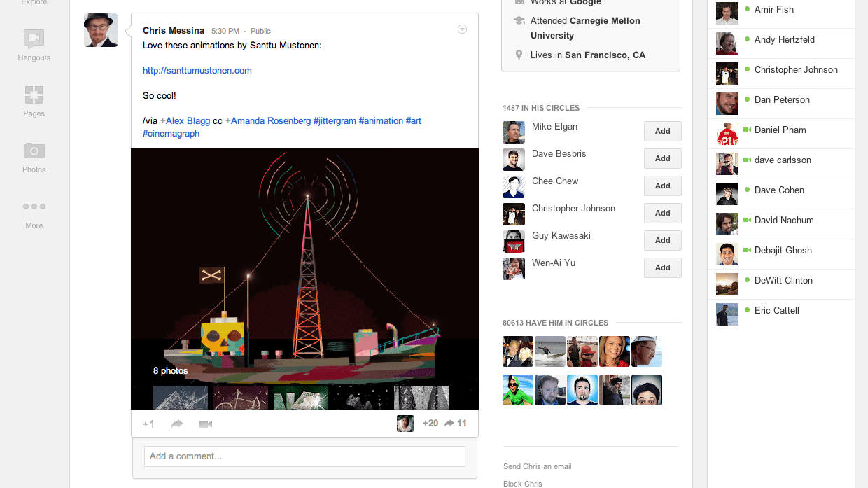The height and width of the screenshot is (488, 868).
Task: Click the Add a comment field
Action: [304, 456]
